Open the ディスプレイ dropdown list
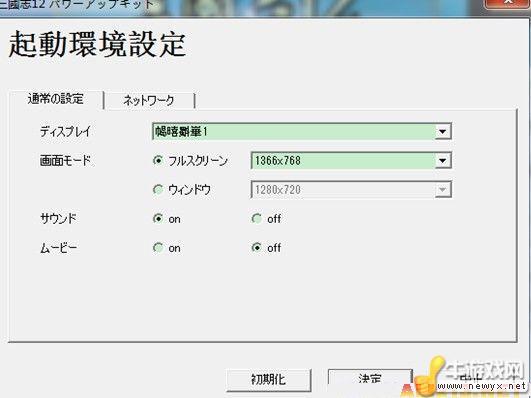 (443, 131)
